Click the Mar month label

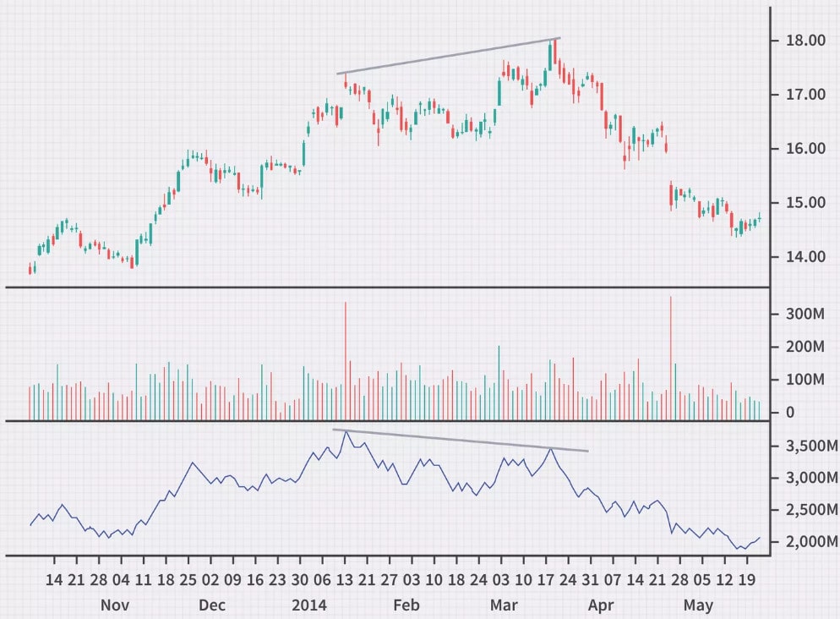point(505,605)
